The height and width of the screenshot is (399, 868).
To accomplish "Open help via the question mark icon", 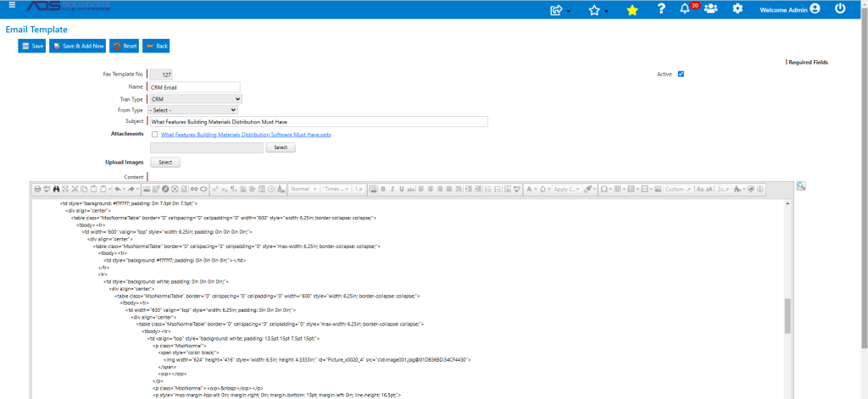I will pos(661,8).
